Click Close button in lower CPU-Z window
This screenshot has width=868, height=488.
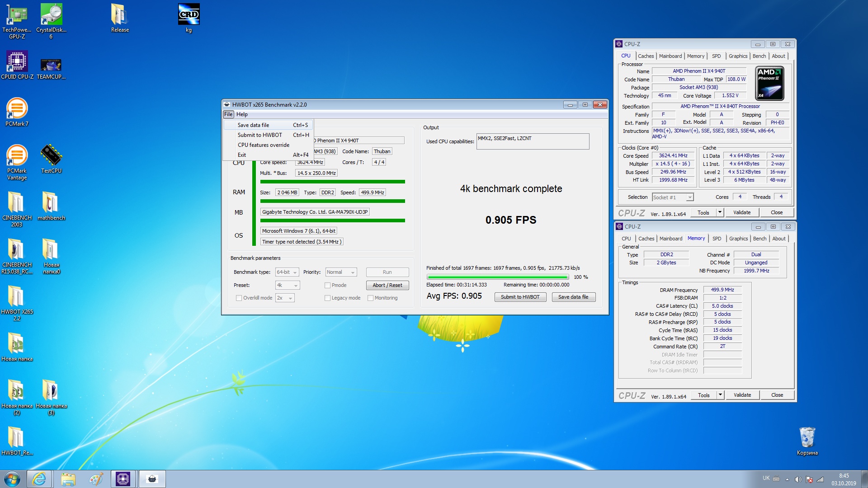click(777, 395)
